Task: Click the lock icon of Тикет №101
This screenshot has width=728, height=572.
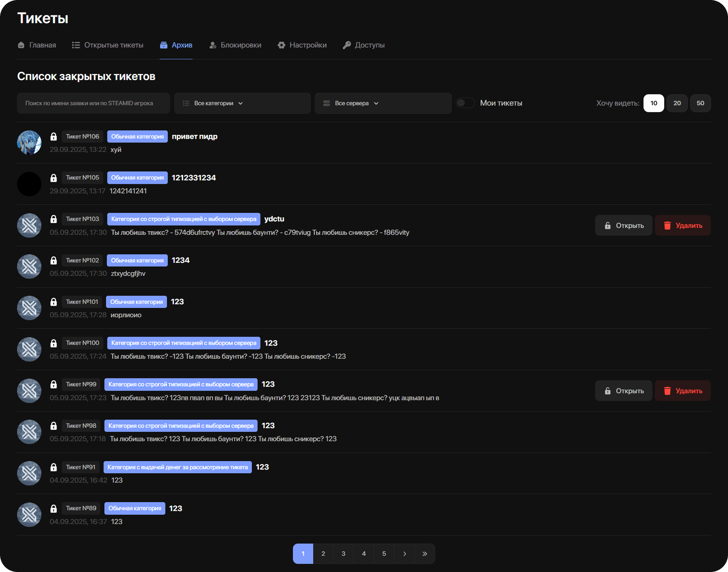Action: click(54, 302)
